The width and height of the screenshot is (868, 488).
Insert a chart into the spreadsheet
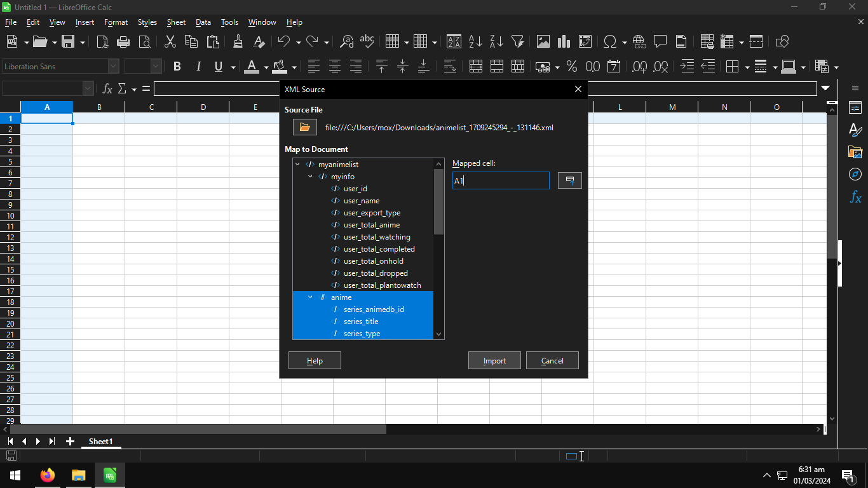(564, 41)
